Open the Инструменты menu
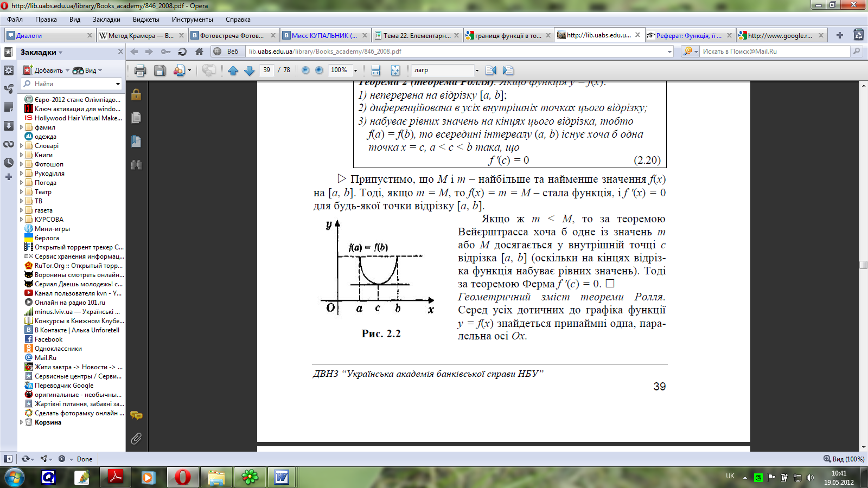The width and height of the screenshot is (868, 488). pyautogui.click(x=193, y=20)
